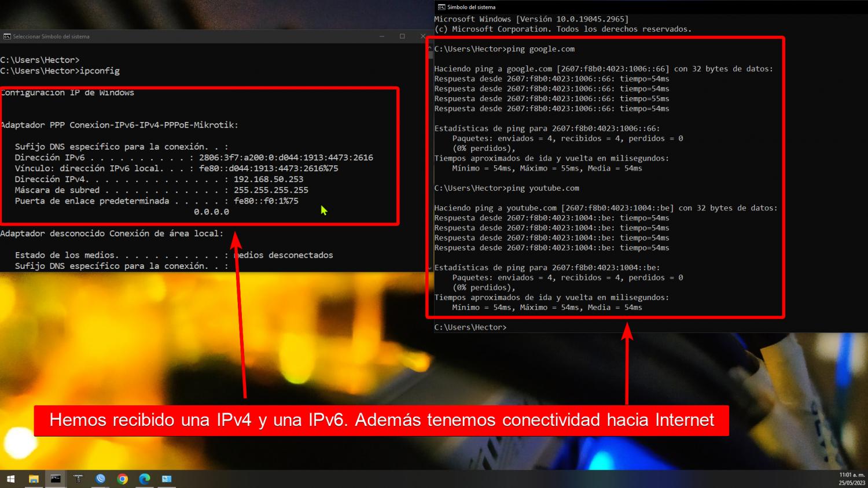Open the taskbar app between cmd and WinBox

(x=78, y=479)
